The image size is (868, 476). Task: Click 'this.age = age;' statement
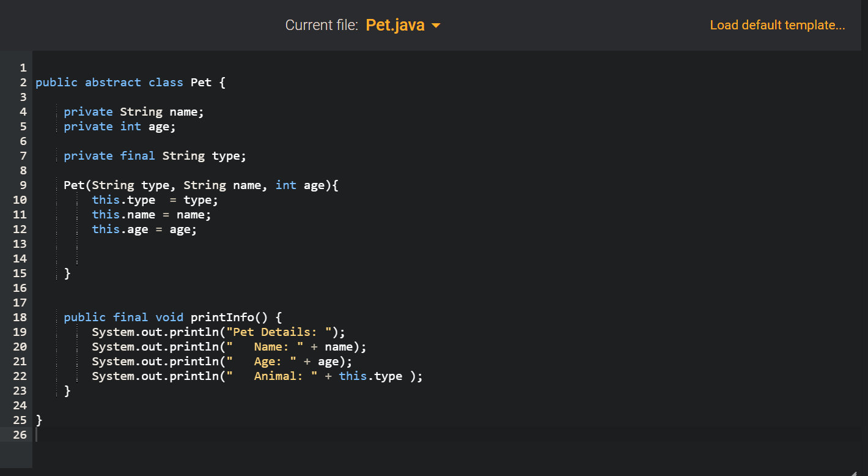coord(144,229)
